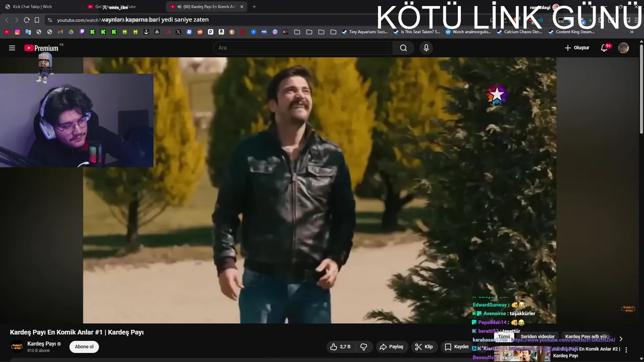Click the Klip button
This screenshot has height=362, width=644.
click(x=424, y=347)
